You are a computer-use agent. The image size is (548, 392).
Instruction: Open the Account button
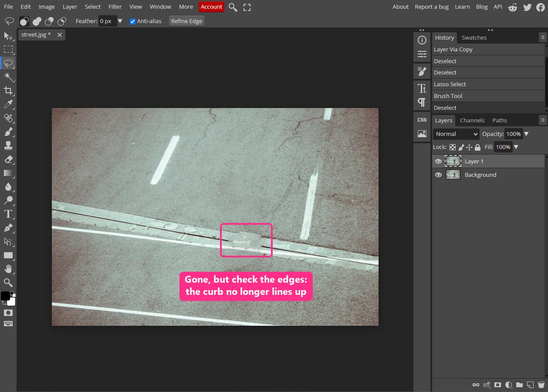pos(211,7)
